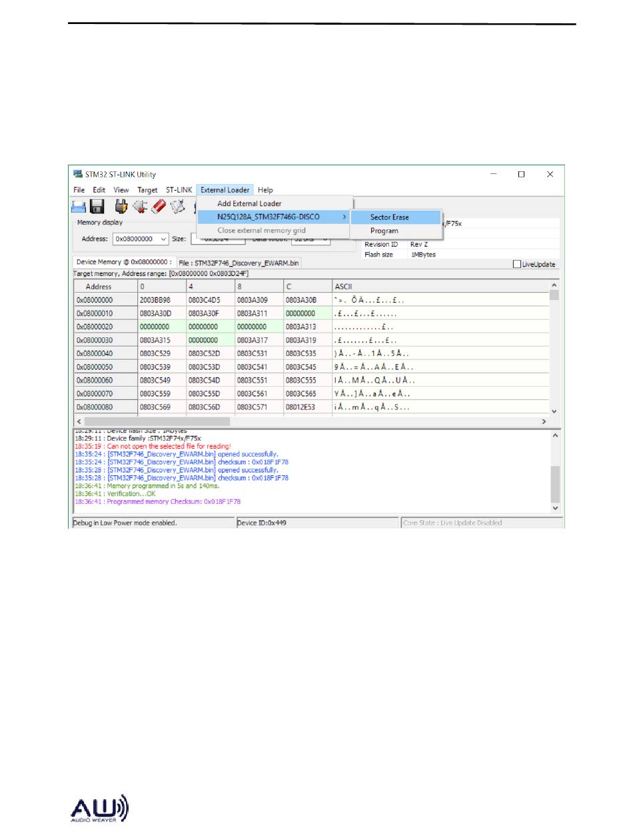Click the ASCII column header
The height and width of the screenshot is (840, 633).
coord(440,287)
